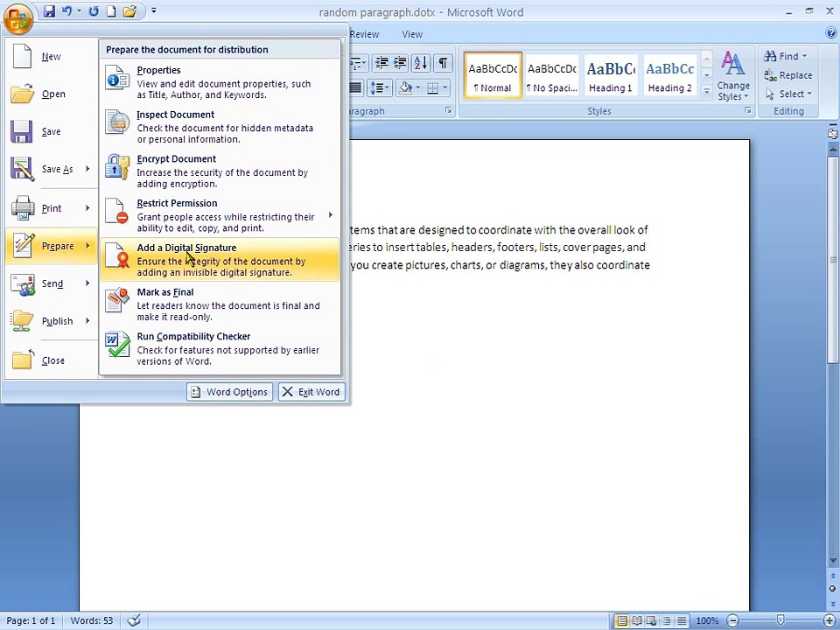Expand the Save As submenu arrow
Image resolution: width=840 pixels, height=630 pixels.
tap(87, 169)
